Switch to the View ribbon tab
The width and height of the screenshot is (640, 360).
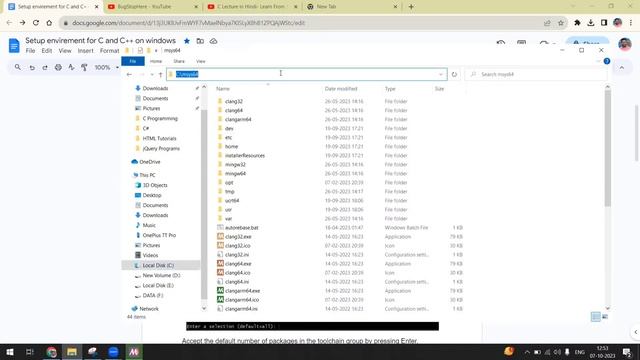tap(200, 61)
